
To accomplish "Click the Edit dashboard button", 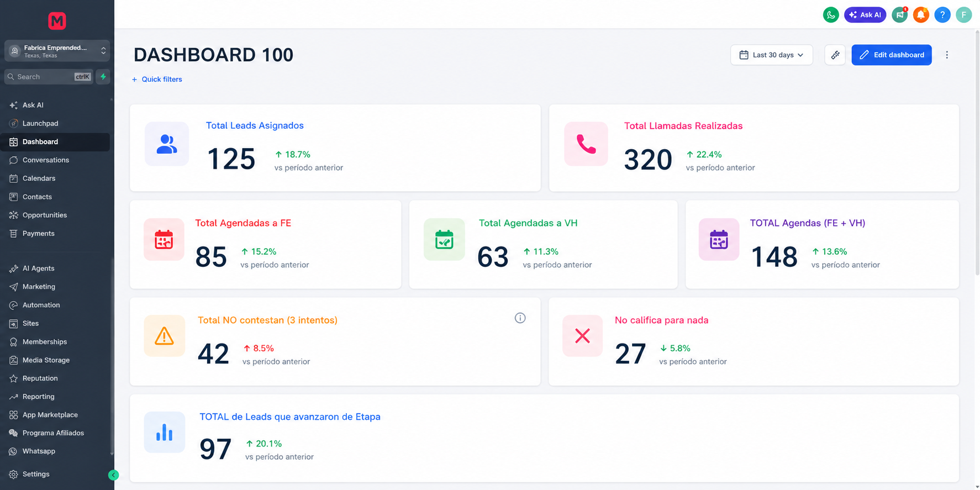I will pyautogui.click(x=892, y=55).
